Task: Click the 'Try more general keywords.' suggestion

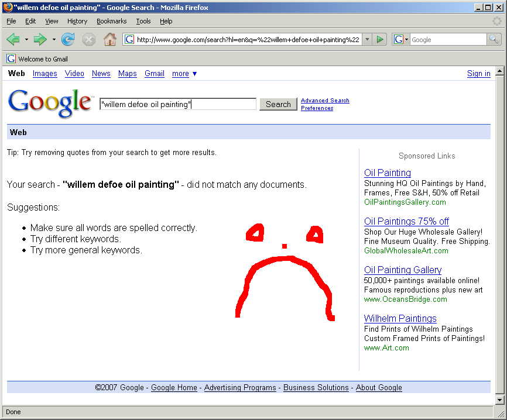Action: [86, 250]
